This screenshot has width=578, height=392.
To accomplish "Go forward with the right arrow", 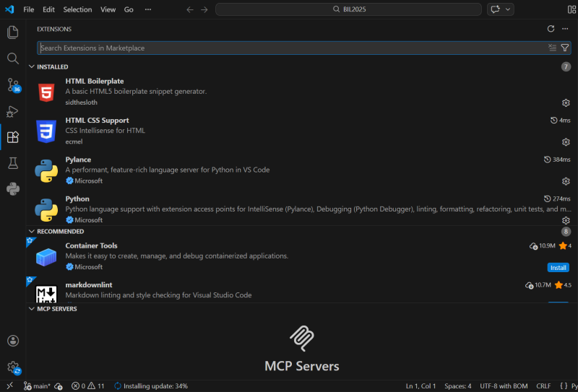I will (204, 9).
